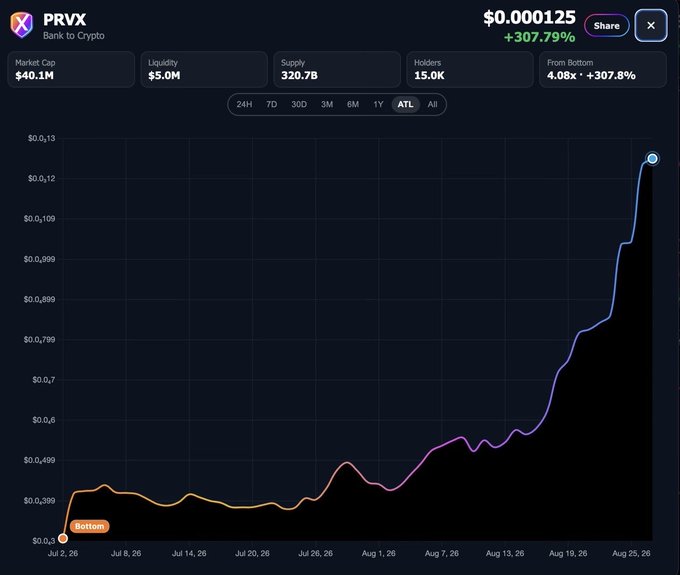Click the Market Cap $40.1M card

point(71,69)
